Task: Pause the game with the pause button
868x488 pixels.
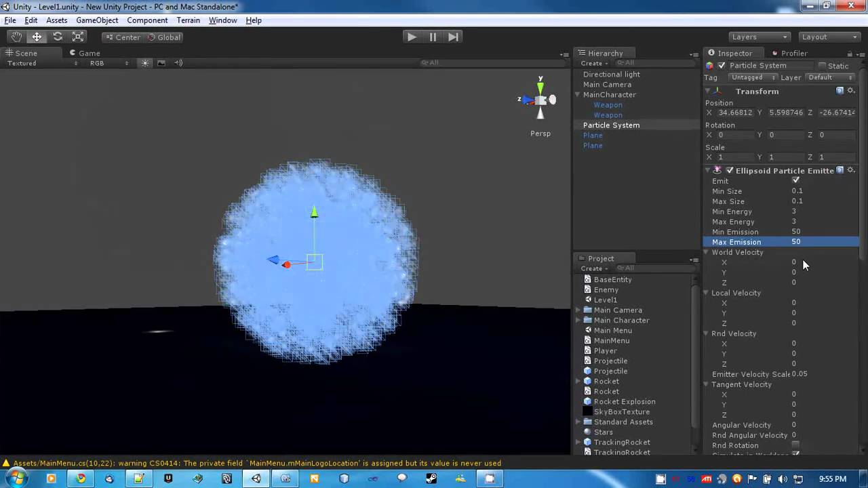Action: pyautogui.click(x=433, y=37)
